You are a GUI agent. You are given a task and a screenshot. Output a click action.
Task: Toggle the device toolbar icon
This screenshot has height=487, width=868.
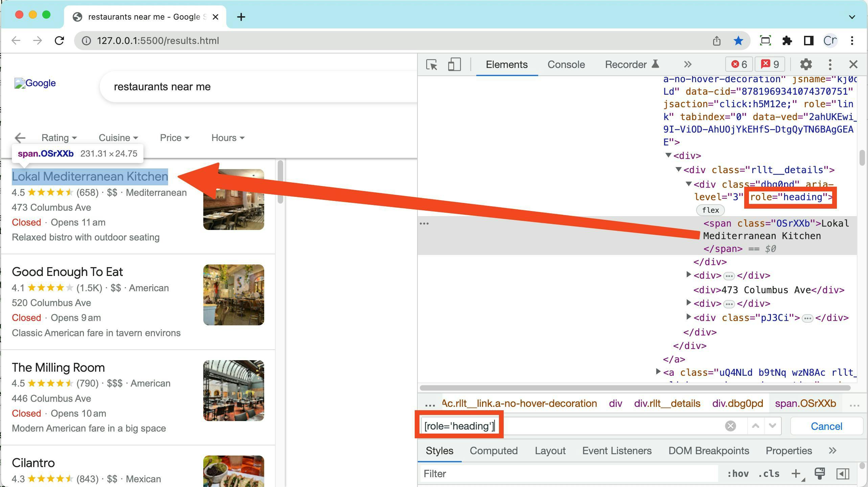tap(454, 64)
